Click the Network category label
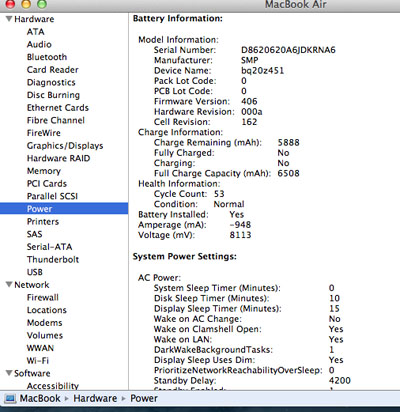Image resolution: width=400 pixels, height=412 pixels. click(32, 285)
